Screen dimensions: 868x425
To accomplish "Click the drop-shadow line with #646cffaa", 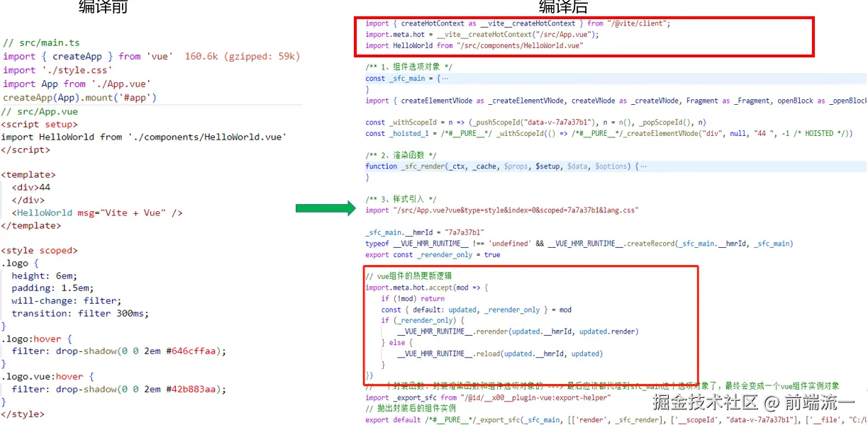I will click(x=119, y=351).
